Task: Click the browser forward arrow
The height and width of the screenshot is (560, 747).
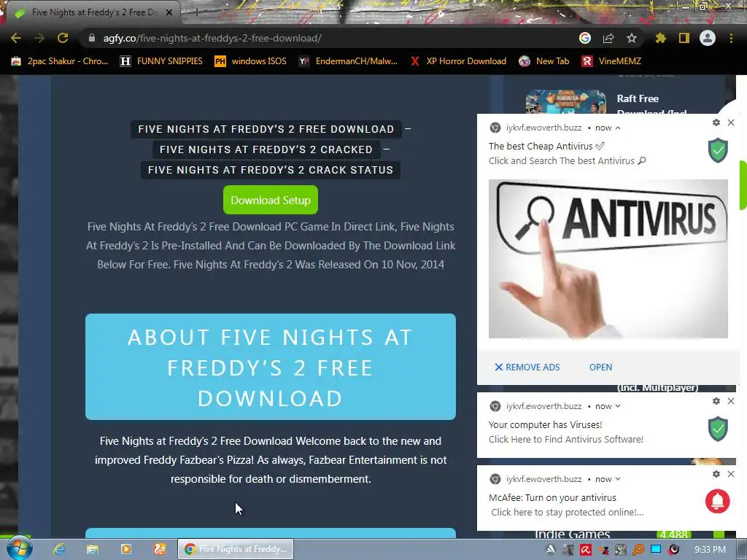Action: pyautogui.click(x=39, y=38)
